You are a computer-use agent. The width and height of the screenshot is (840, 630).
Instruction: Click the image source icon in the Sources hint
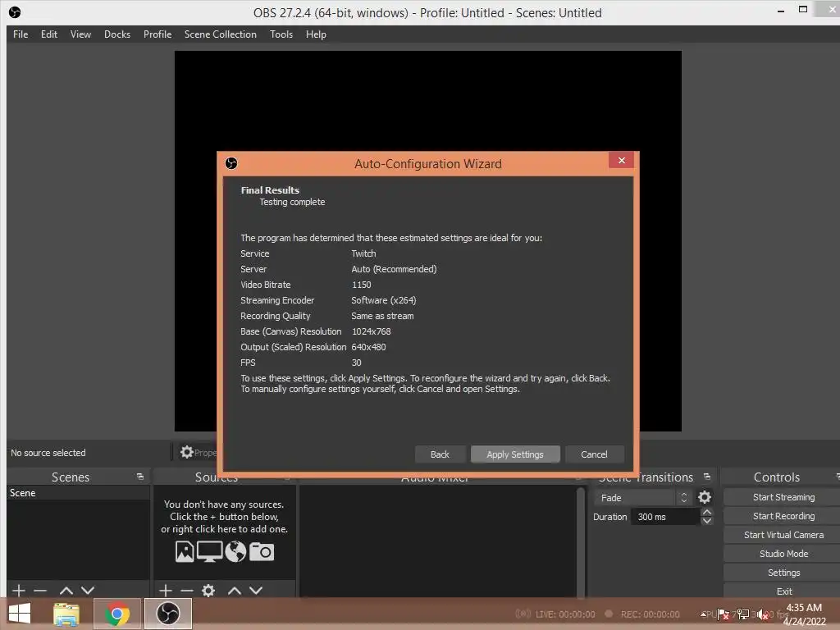tap(185, 551)
